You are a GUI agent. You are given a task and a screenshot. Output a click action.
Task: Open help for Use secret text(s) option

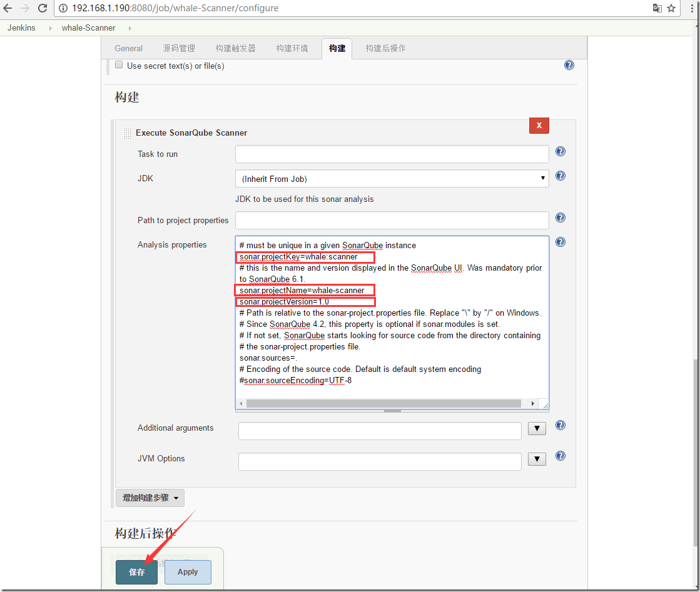click(x=569, y=65)
